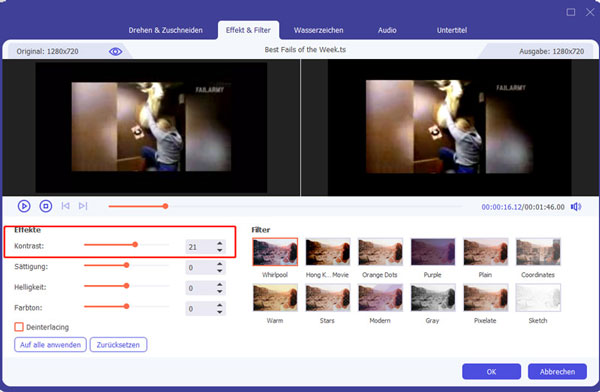Screen dimensions: 600x392
Task: Choose the Warm filter
Action: tap(275, 297)
